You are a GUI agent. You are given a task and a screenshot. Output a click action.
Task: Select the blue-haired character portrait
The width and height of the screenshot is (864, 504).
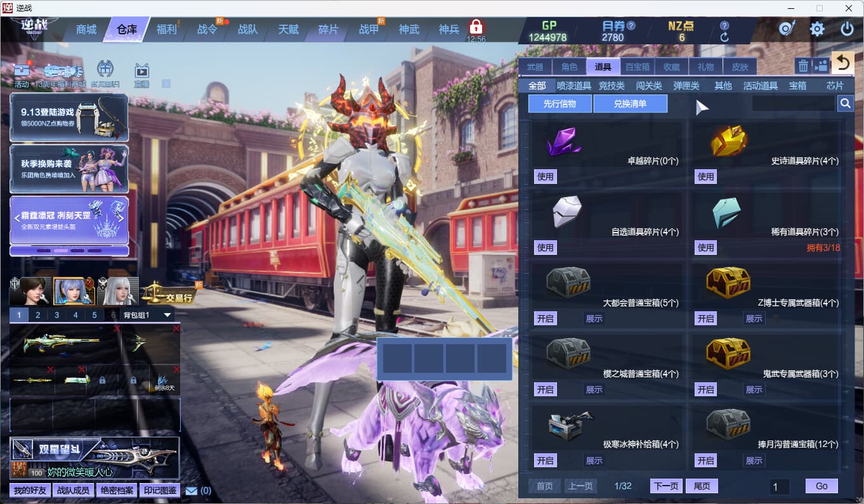click(74, 292)
